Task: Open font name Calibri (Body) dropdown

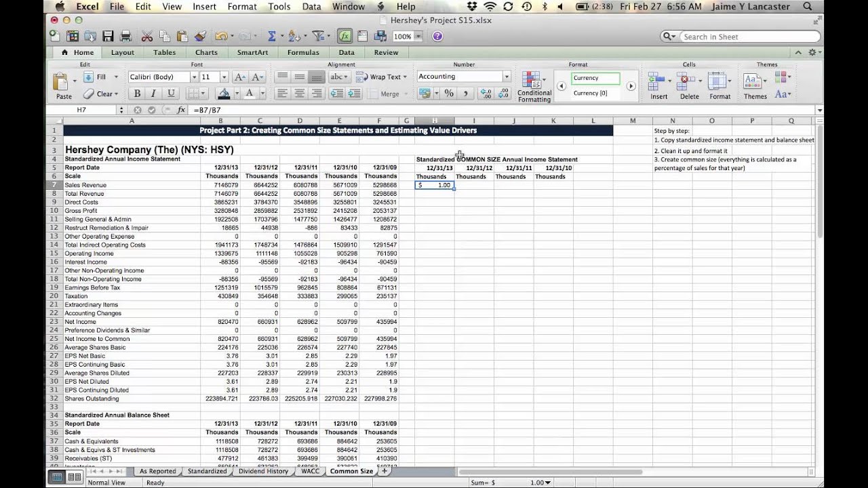Action: click(x=194, y=77)
